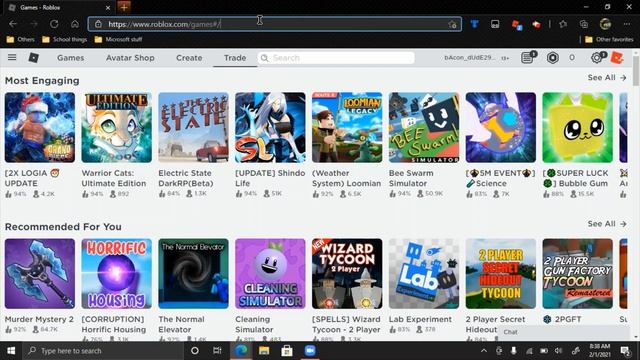Click the red Roblox Studio icon in navbar

coord(617,58)
